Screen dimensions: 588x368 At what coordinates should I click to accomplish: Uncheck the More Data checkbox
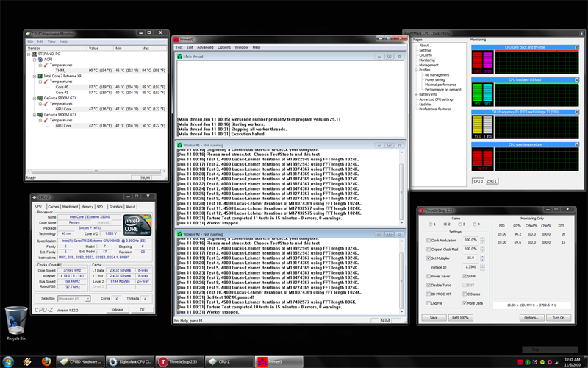pos(465,303)
